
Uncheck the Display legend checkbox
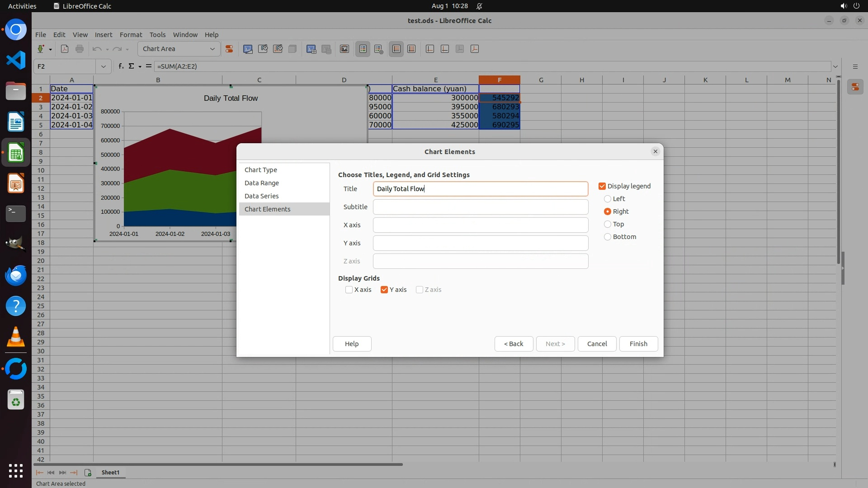602,186
